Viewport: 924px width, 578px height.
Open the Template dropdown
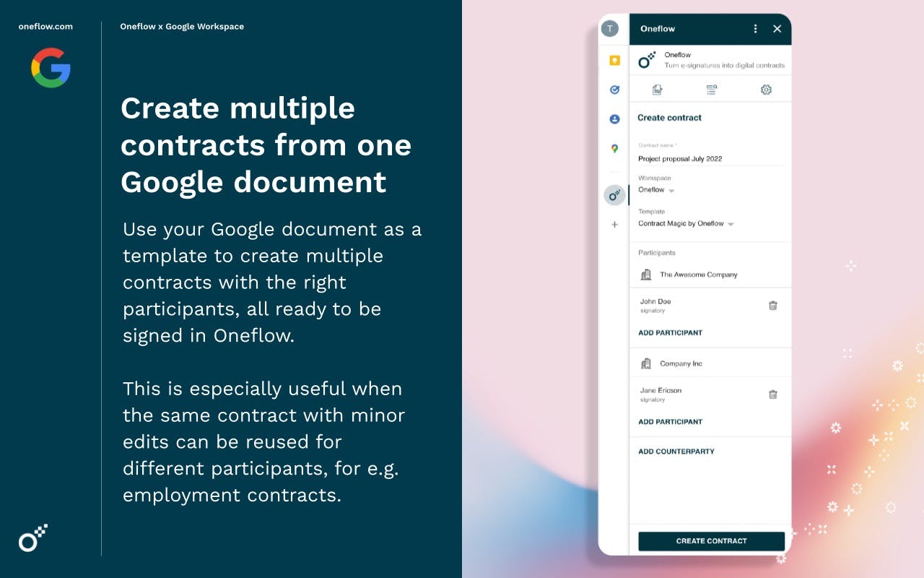click(x=686, y=224)
